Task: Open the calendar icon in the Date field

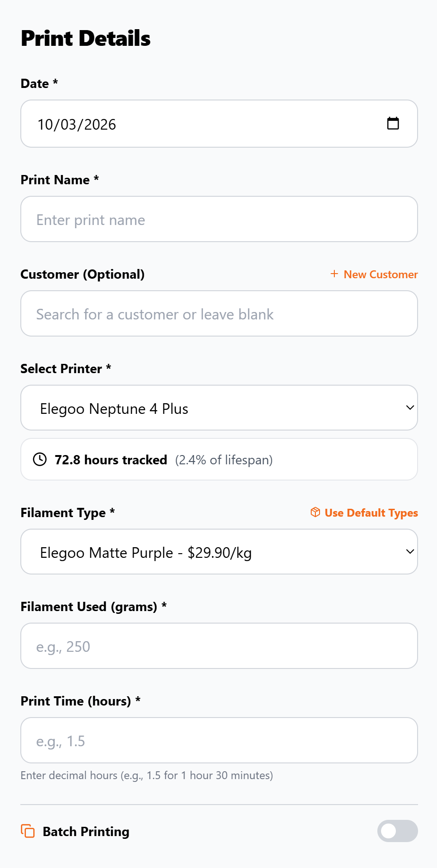Action: click(393, 123)
